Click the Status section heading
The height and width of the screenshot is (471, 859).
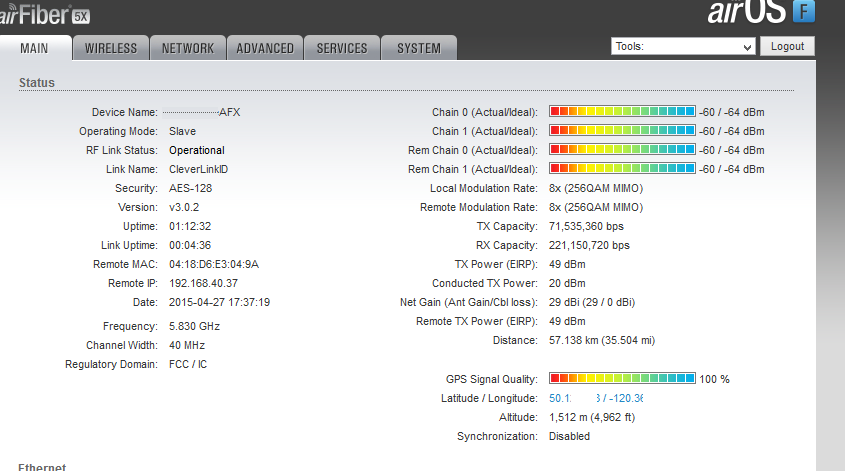coord(37,83)
